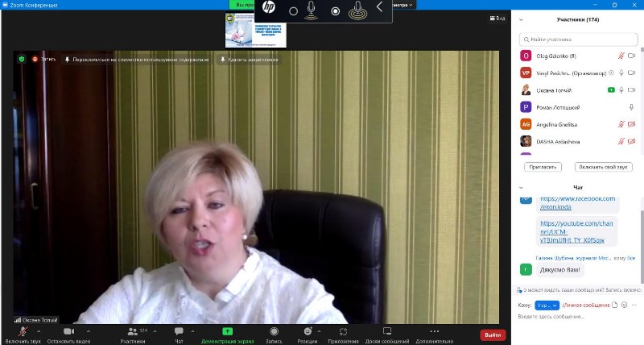The width and height of the screenshot is (644, 345).
Task: Open Чат icon in bottom toolbar
Action: coord(179,331)
